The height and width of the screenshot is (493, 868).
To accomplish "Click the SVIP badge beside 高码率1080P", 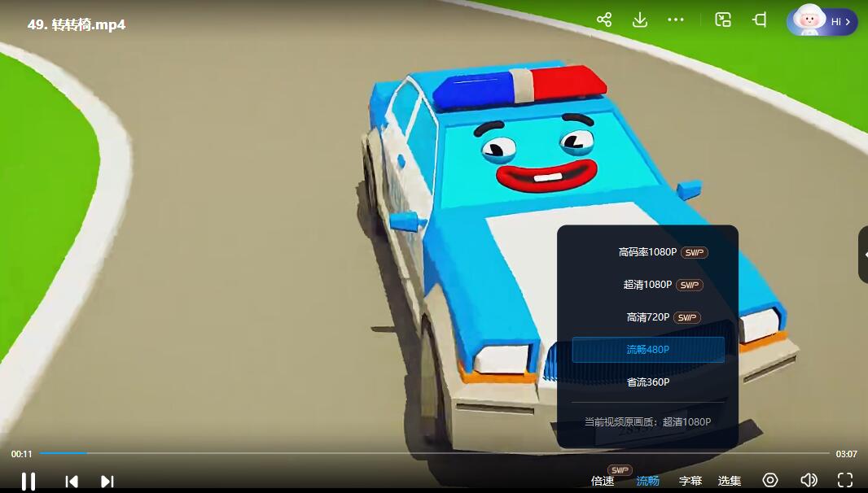I will coord(695,253).
